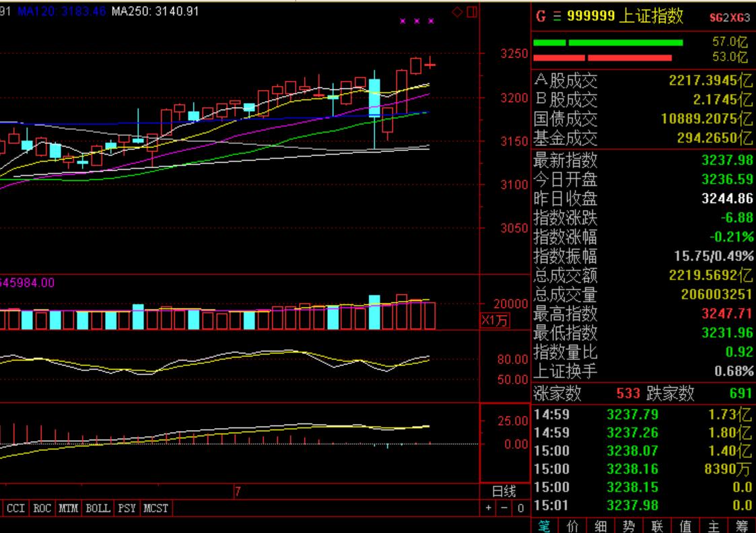756x533 pixels.
Task: Click the plus zoom button below the chart
Action: tap(489, 508)
